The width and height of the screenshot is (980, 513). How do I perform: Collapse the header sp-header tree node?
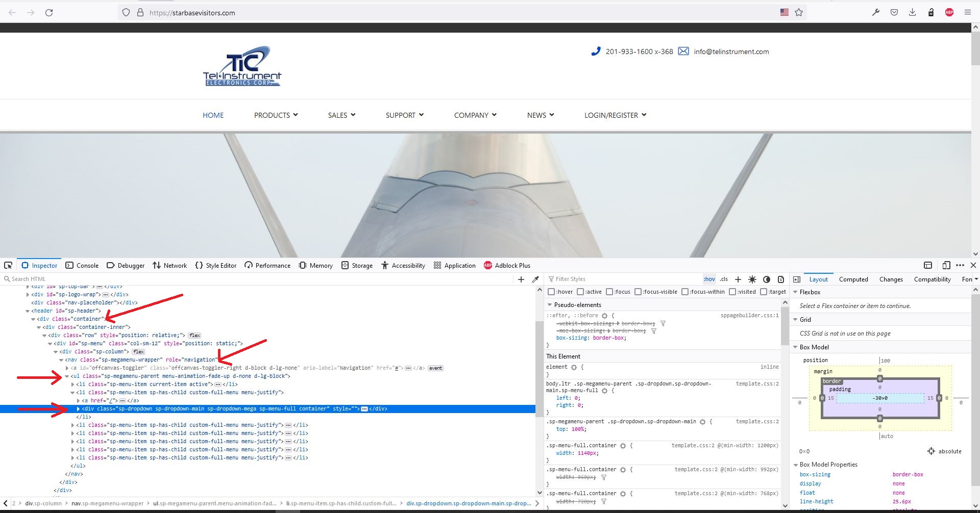[x=28, y=311]
